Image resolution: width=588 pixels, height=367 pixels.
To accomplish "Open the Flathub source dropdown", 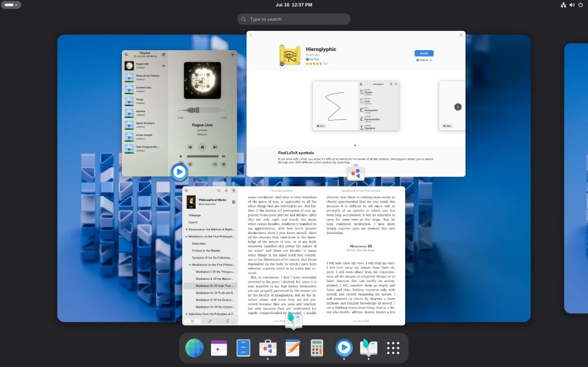I will [424, 60].
